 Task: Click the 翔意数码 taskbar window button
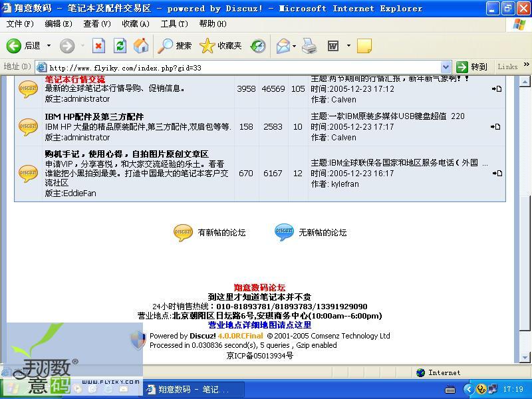pos(195,389)
